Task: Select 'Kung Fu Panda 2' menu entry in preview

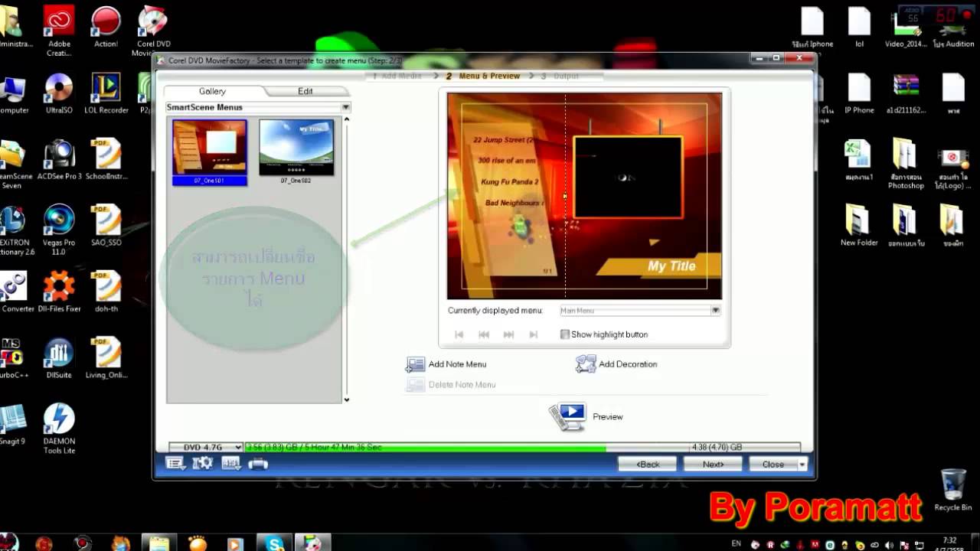Action: coord(510,182)
